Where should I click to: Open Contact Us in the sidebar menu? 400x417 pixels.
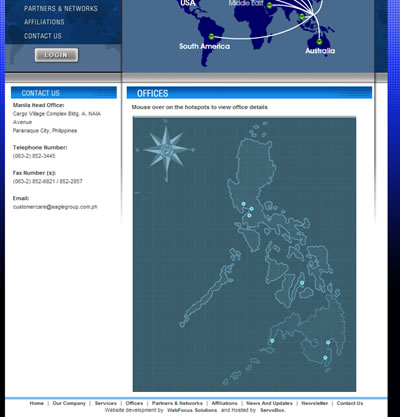tap(43, 36)
